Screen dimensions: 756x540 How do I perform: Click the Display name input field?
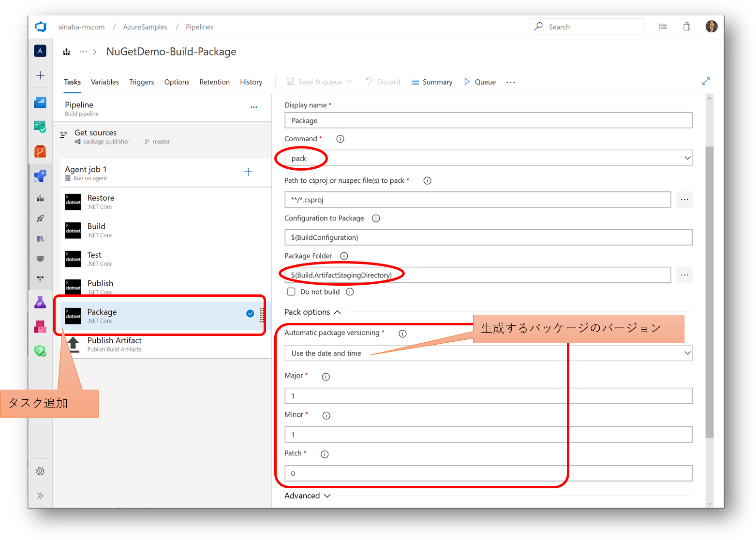[489, 120]
